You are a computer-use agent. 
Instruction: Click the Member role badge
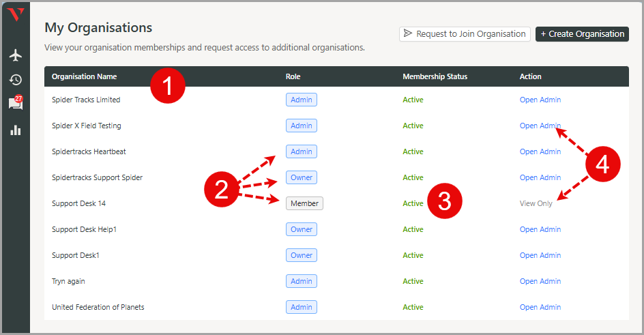(x=304, y=203)
